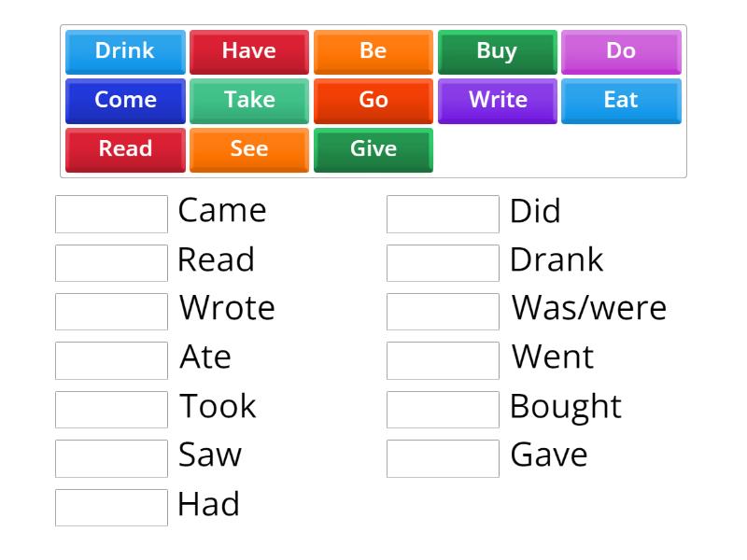Click the answer slot beside Wrote
Viewport: 747px width, 560px height.
110,311
